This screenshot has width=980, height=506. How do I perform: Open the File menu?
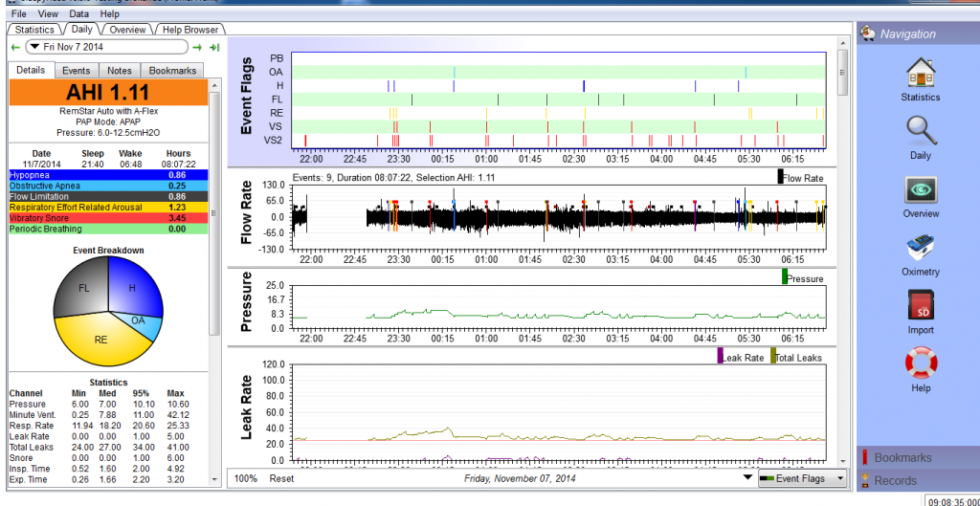19,13
